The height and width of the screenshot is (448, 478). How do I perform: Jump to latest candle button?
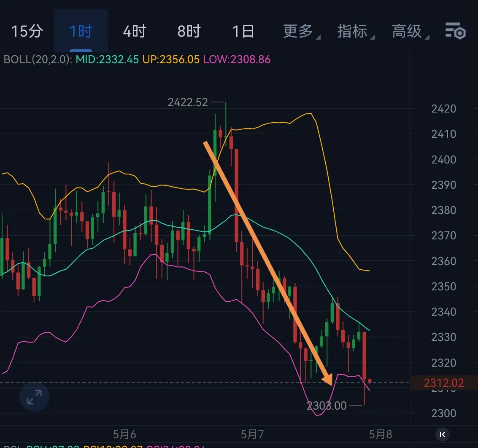442,434
